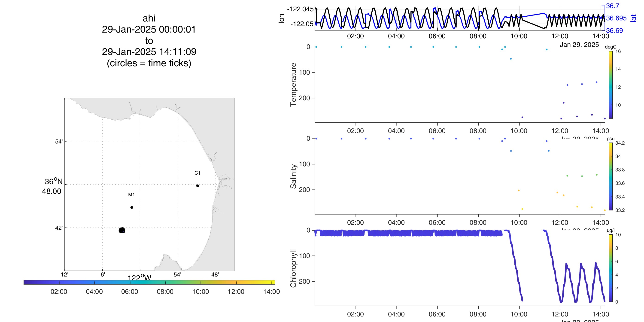This screenshot has height=322, width=644.
Task: Click the ahi title text
Action: click(x=149, y=18)
